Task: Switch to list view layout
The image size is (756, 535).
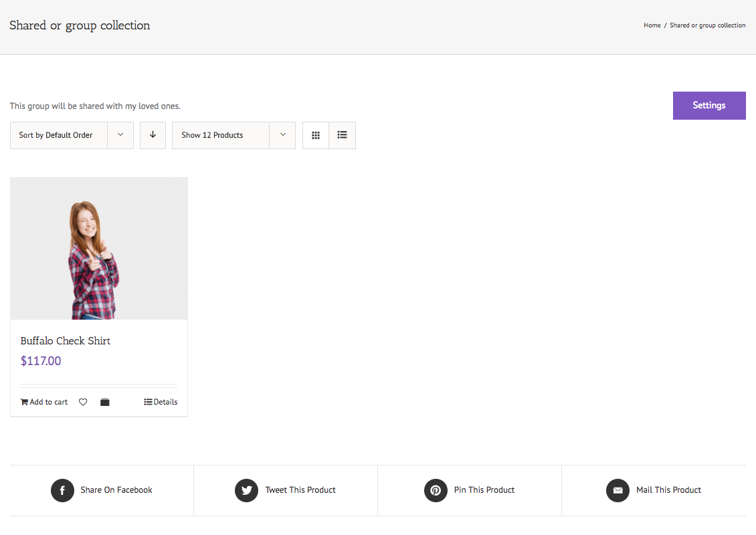Action: (x=342, y=135)
